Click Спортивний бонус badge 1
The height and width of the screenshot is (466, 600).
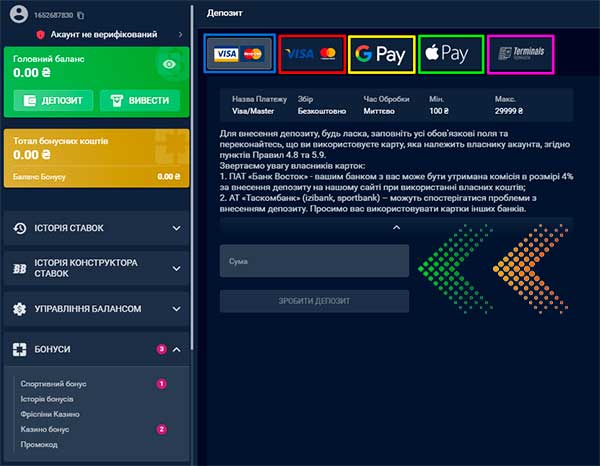[161, 383]
